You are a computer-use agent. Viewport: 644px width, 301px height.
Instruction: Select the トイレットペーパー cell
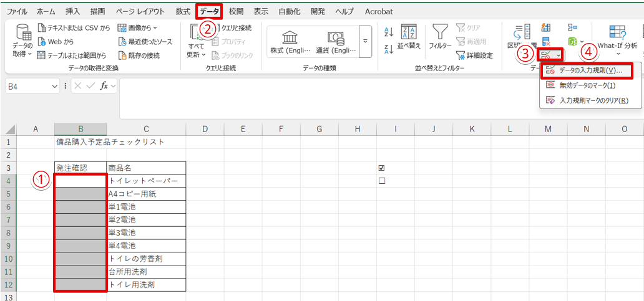(x=146, y=181)
